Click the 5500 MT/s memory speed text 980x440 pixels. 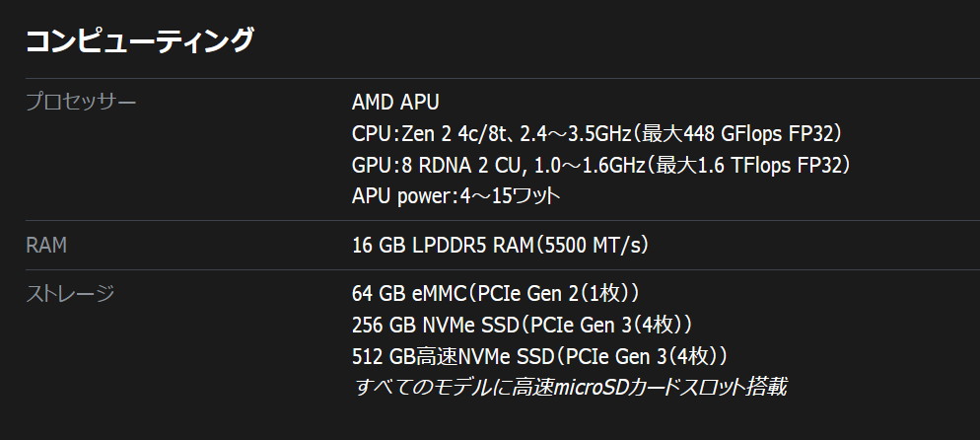pos(594,246)
